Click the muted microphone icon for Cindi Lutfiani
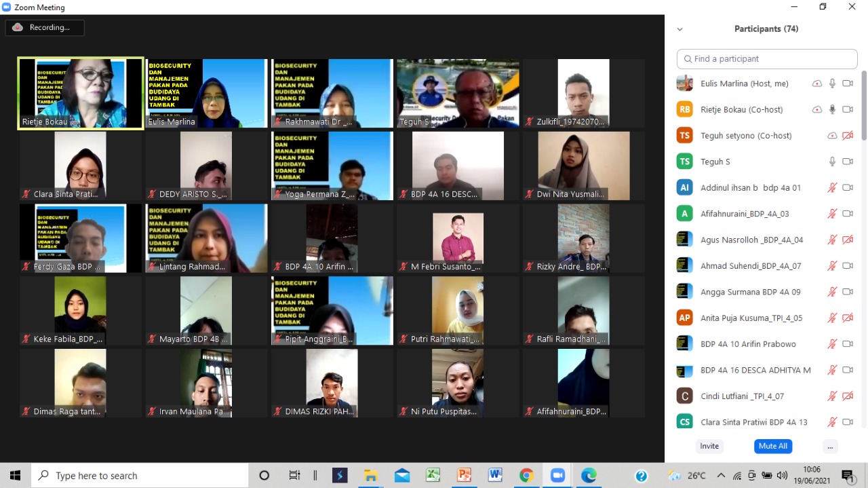Screen dimensions: 868x488 832,396
